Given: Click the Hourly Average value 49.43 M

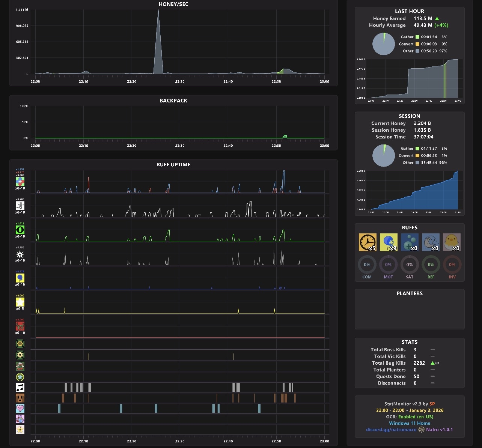Looking at the screenshot, I should pyautogui.click(x=423, y=25).
